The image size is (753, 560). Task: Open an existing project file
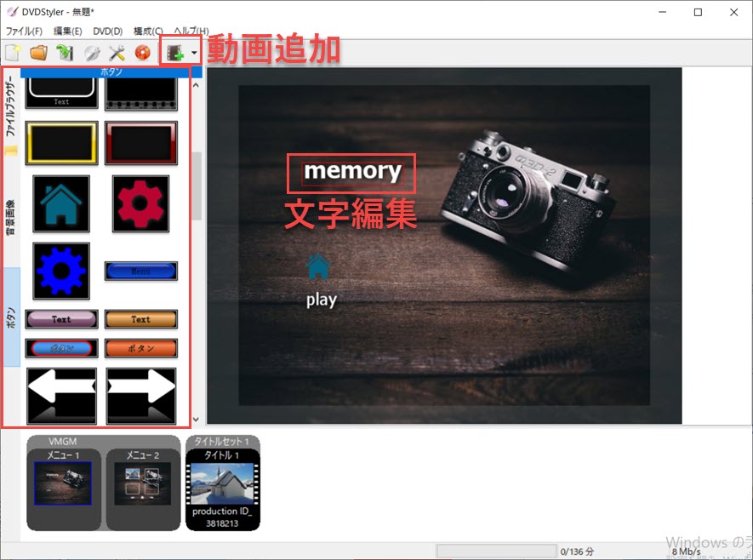38,52
